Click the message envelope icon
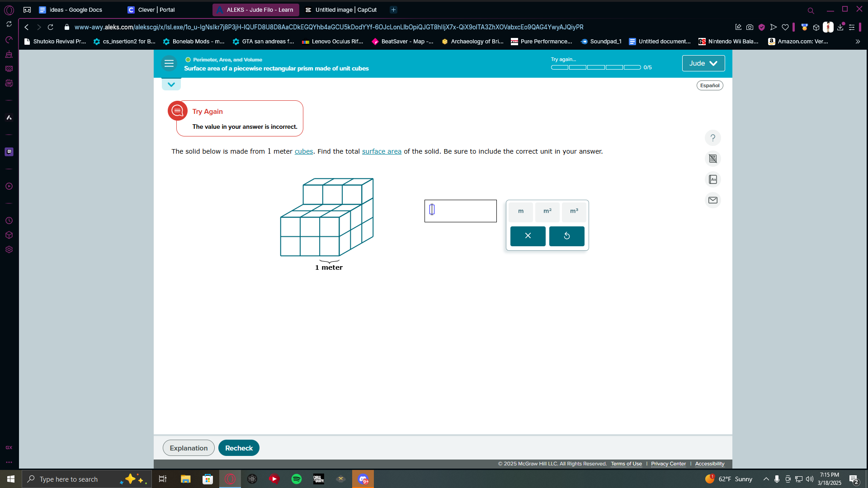Screen dimensions: 868x488 tap(713, 200)
